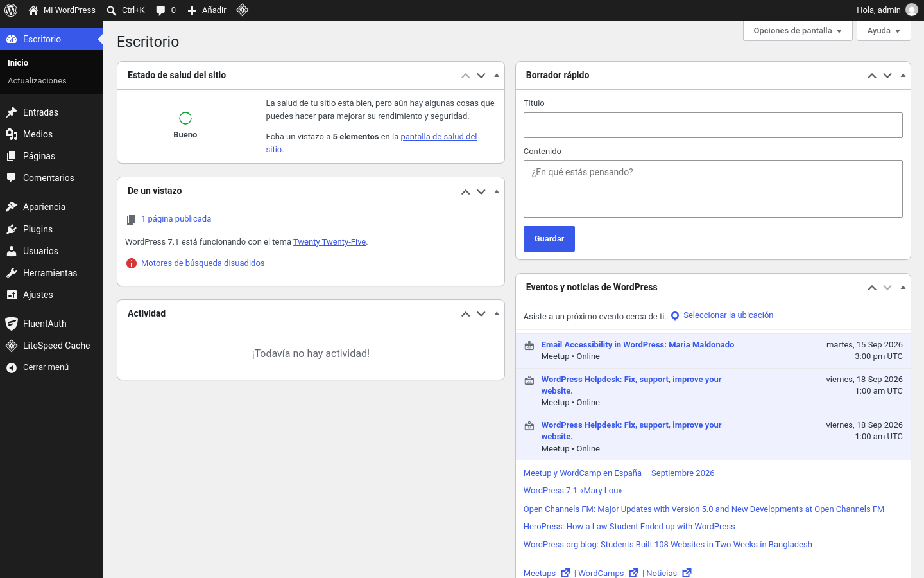The image size is (924, 578).
Task: Open the Entradas menu
Action: click(x=51, y=112)
